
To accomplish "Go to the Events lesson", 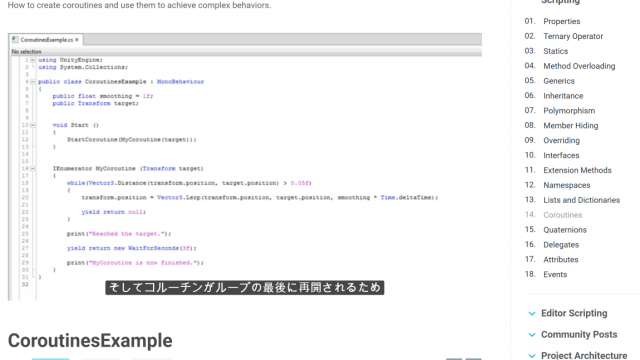I will 555,275.
